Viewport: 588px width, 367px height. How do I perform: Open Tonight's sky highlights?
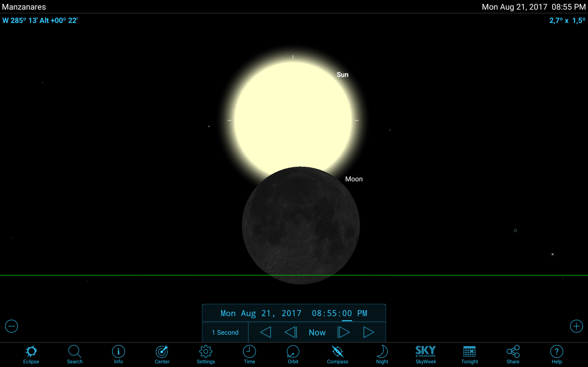click(x=469, y=354)
